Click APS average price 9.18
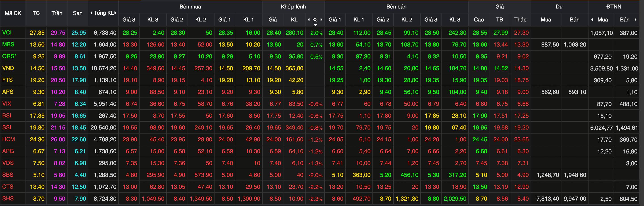 (x=502, y=92)
